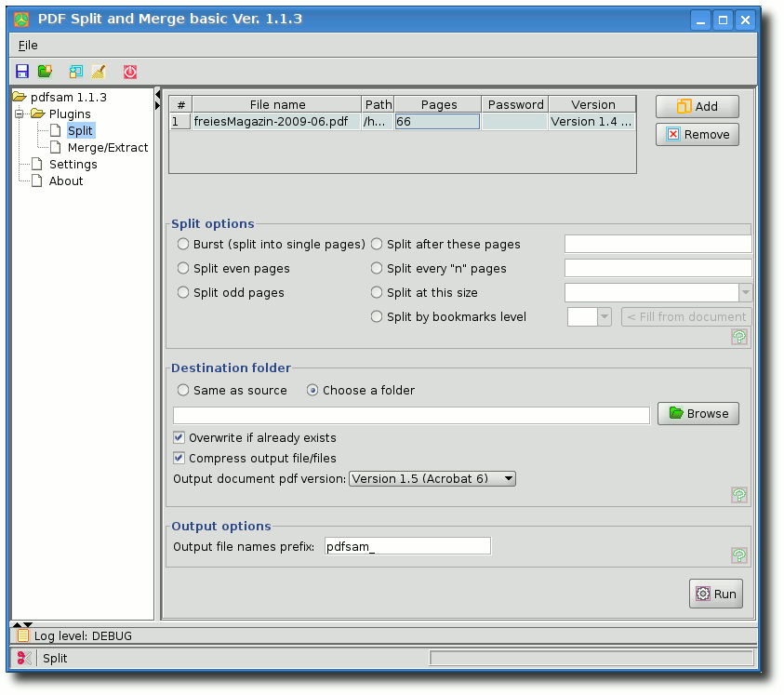Open the output document pdf version dropdown
This screenshot has width=784, height=695.
point(432,479)
